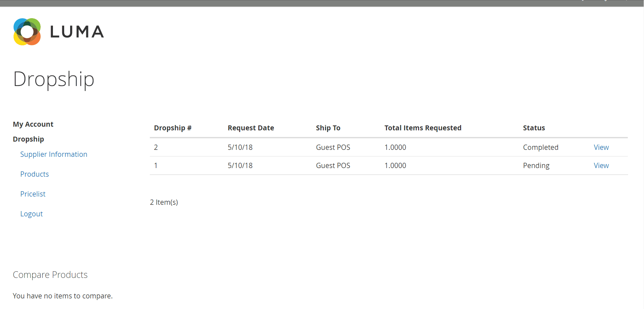Click the Ship To column header

[328, 128]
